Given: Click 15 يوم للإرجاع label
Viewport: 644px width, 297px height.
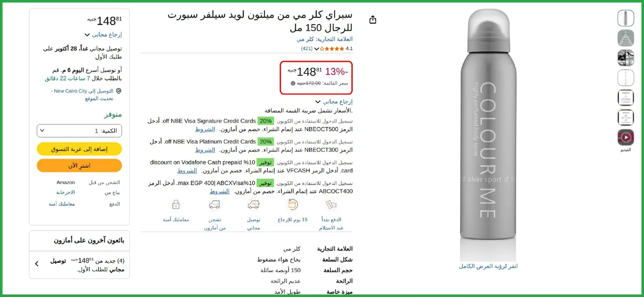Looking at the screenshot, I should [292, 220].
